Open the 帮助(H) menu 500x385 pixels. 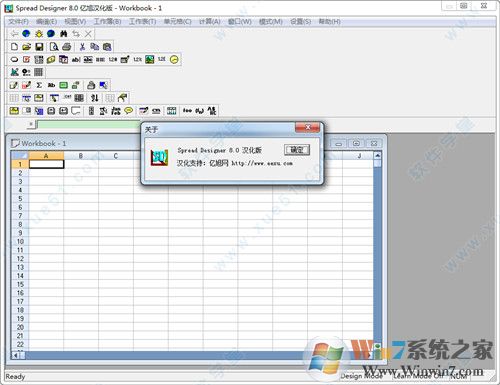[329, 22]
